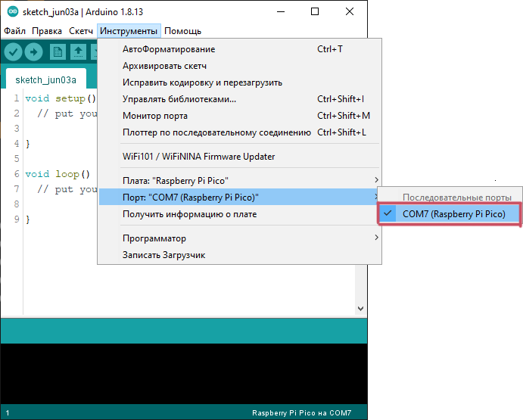
Task: Launch WiFi101 / WiFiNINA Firmware Updater
Action: [x=240, y=157]
